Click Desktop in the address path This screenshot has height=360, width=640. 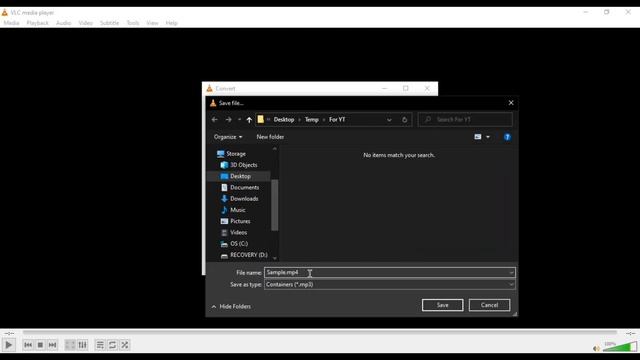point(284,120)
